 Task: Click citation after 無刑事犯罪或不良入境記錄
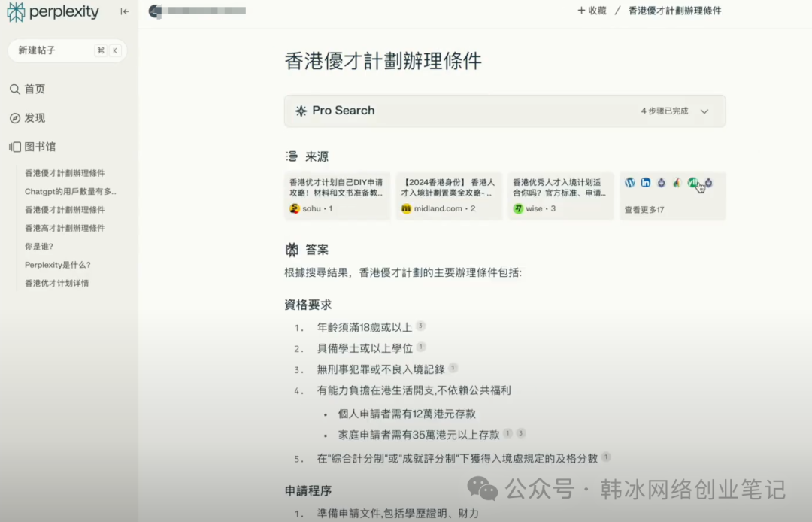[453, 368]
